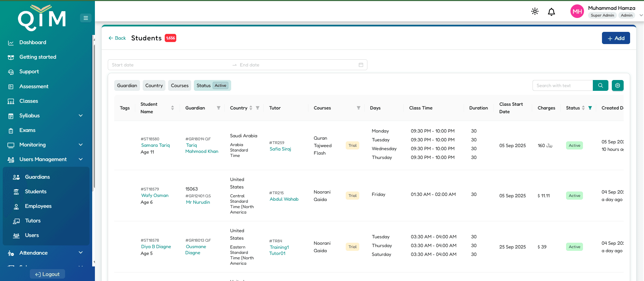
Task: Open student Samara Tariq link
Action: 155,145
